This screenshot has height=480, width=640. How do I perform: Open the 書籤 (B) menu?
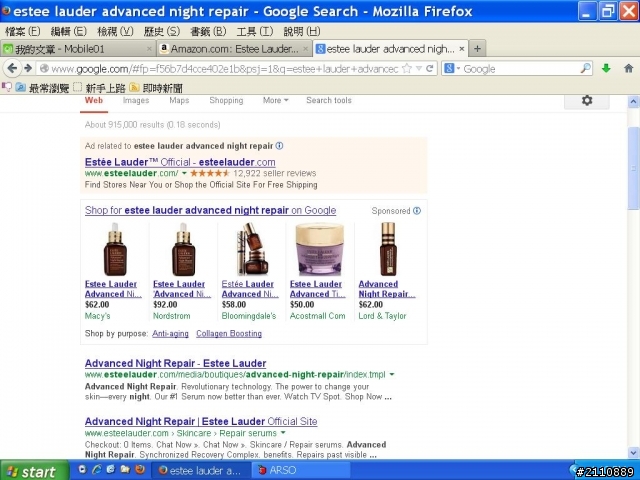pyautogui.click(x=208, y=31)
